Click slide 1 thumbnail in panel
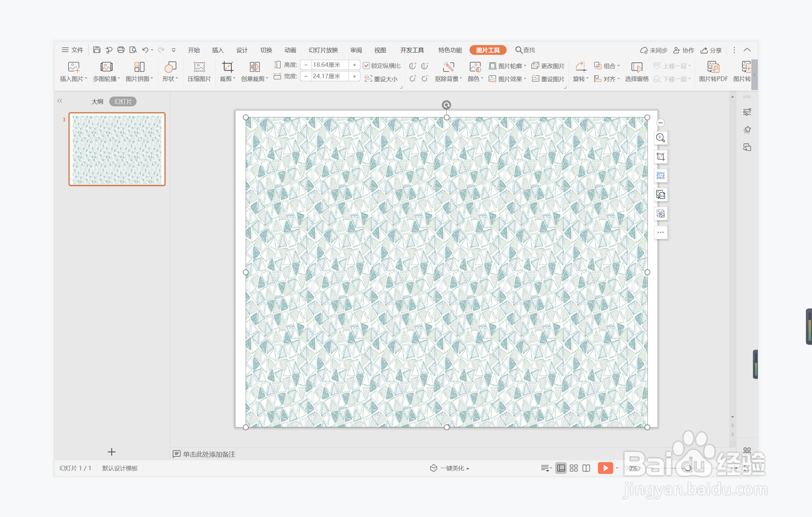The width and height of the screenshot is (812, 517). tap(117, 149)
